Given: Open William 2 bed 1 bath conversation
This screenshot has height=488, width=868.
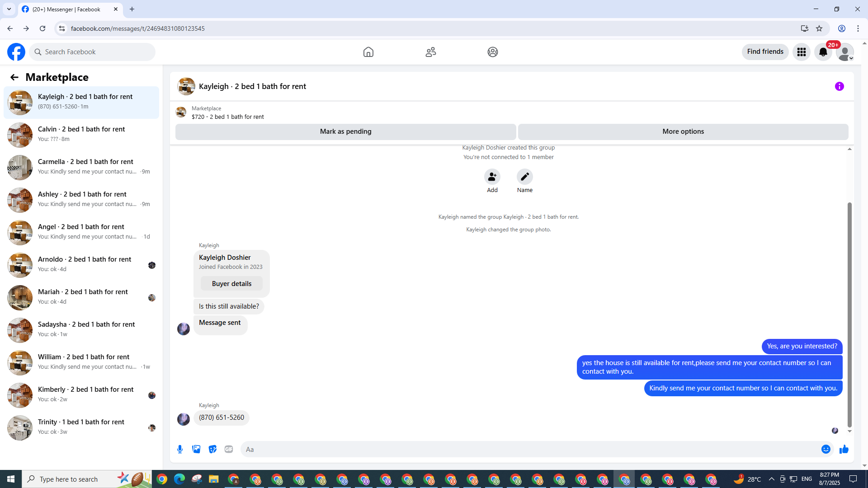Looking at the screenshot, I should 81,363.
